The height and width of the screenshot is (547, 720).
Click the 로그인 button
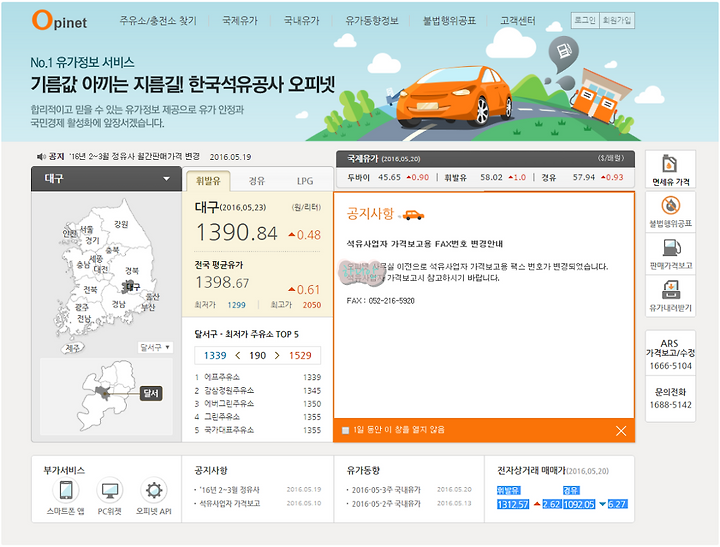pos(585,20)
